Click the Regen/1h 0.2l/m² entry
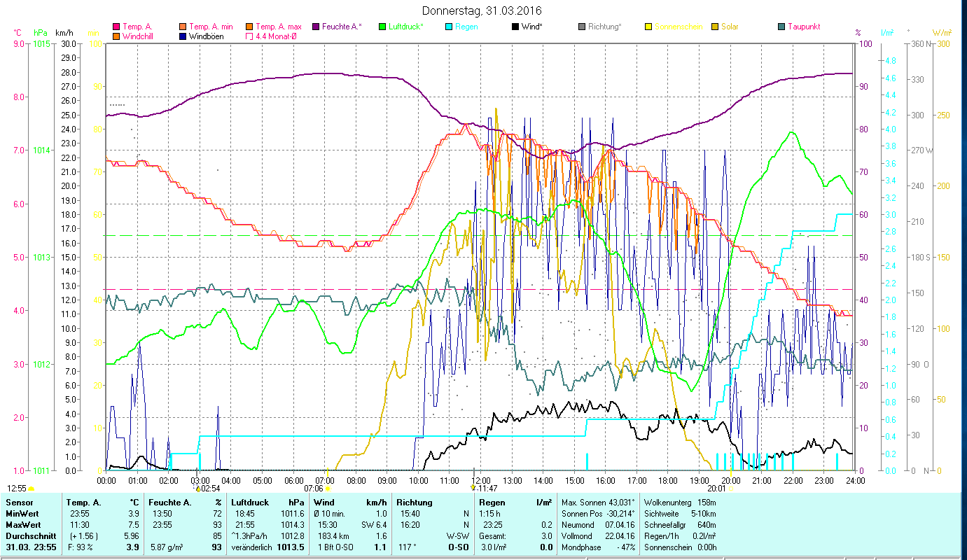The image size is (967, 560). coord(680,536)
